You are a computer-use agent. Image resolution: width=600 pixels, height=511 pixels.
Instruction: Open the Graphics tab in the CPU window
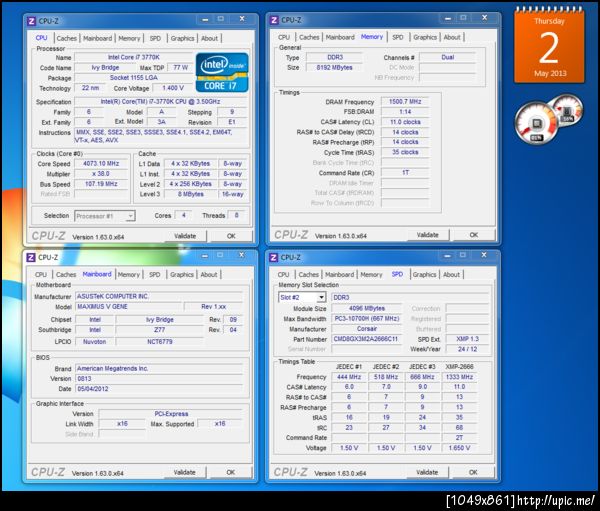point(182,38)
